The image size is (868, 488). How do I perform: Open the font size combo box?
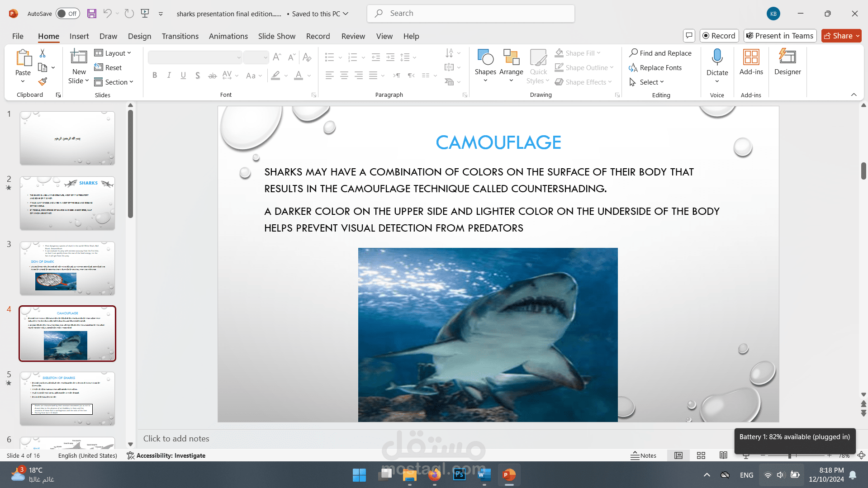pos(256,57)
